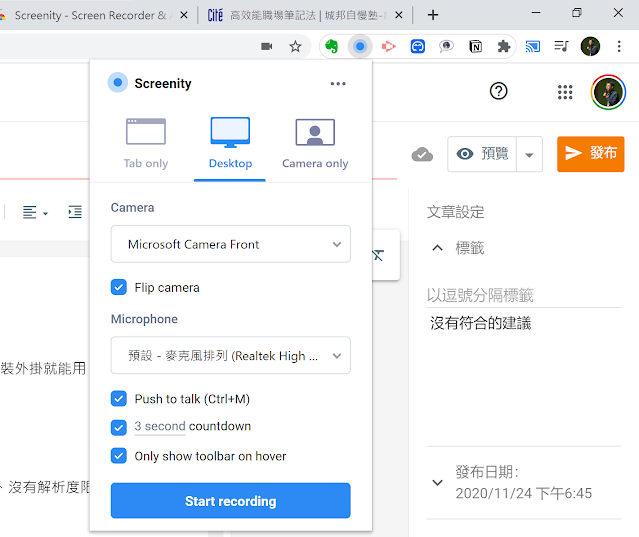The height and width of the screenshot is (537, 639).
Task: Open the Notion extension icon
Action: click(x=474, y=46)
